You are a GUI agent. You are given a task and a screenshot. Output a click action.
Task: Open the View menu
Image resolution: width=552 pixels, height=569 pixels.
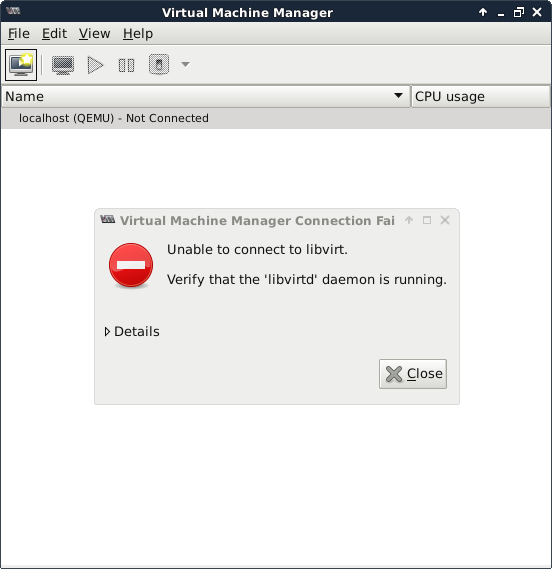(94, 34)
